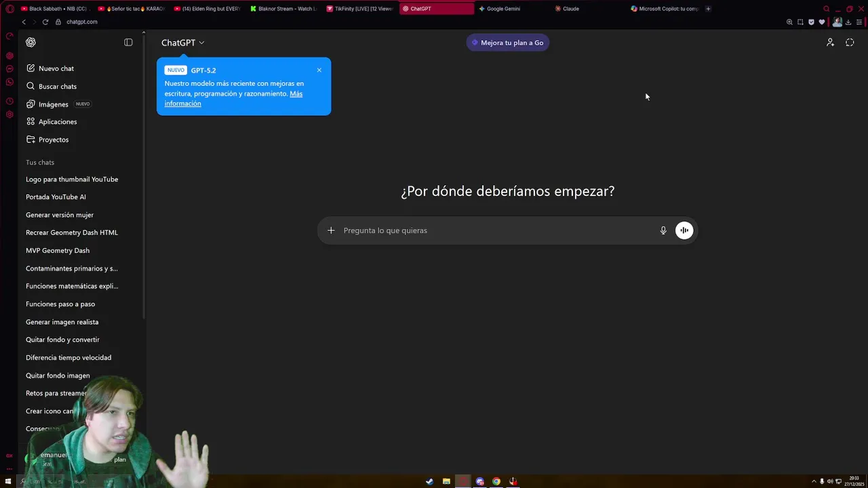Open a new browser tab with plus
The image size is (868, 488).
[x=708, y=9]
